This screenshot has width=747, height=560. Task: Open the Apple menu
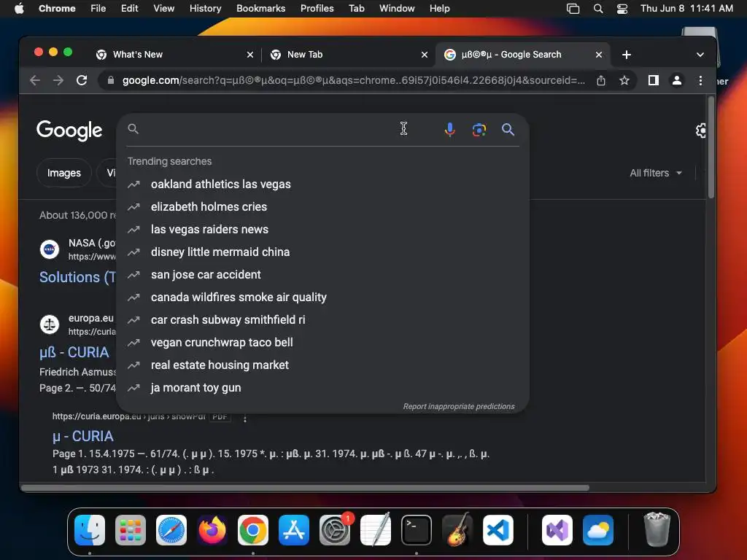(x=19, y=9)
